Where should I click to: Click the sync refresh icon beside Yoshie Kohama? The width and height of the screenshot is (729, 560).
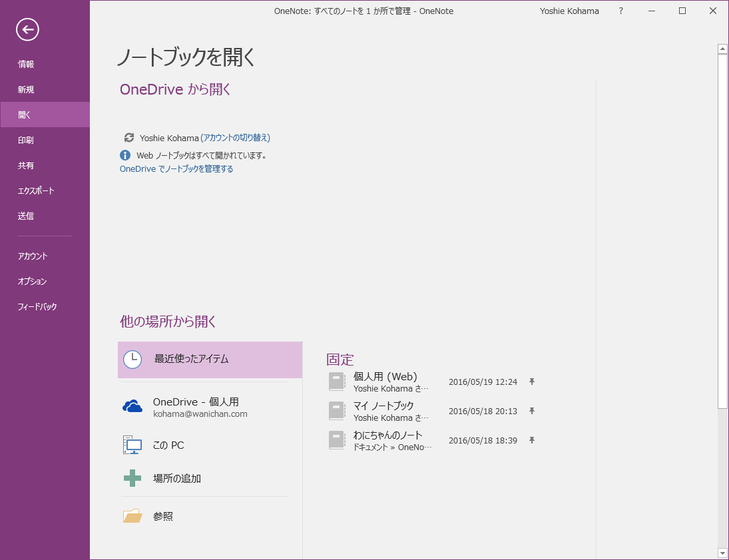click(x=128, y=138)
